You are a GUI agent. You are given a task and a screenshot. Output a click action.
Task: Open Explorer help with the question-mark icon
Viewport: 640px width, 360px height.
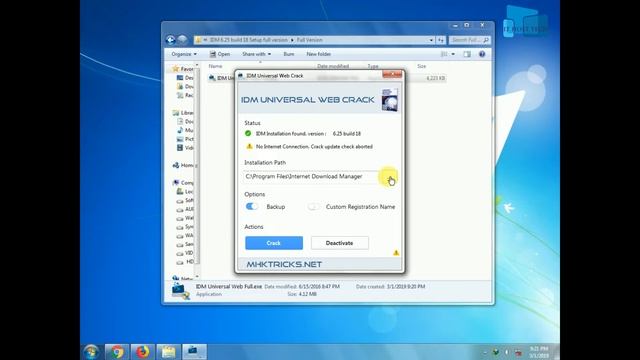point(482,54)
